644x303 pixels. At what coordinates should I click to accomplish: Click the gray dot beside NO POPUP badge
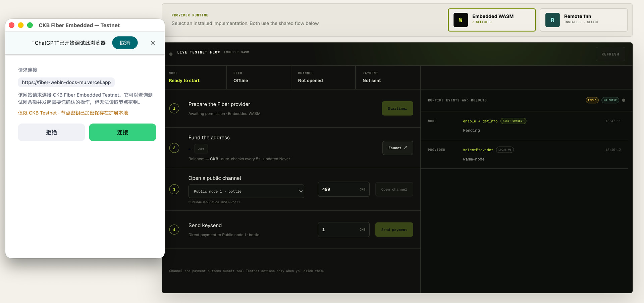(624, 100)
